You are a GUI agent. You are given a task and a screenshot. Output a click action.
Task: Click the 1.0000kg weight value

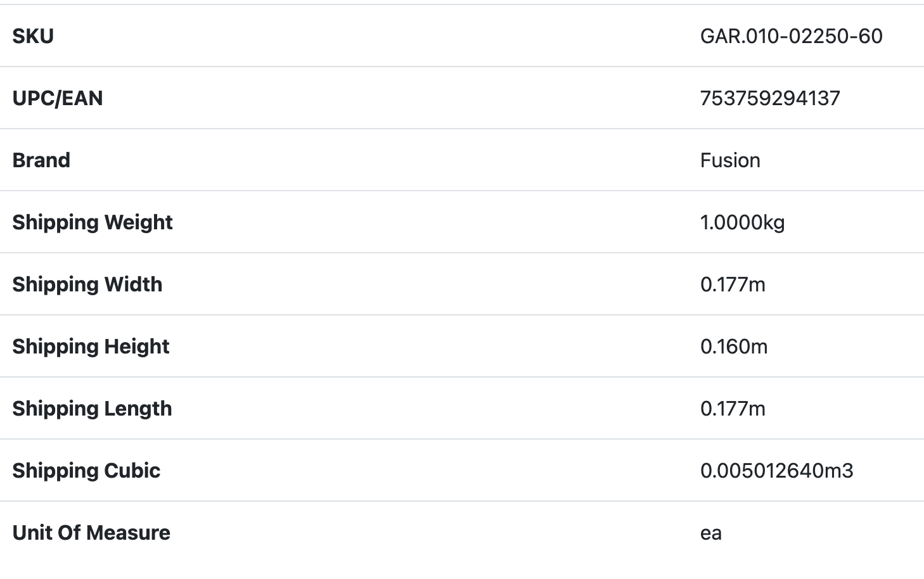tap(742, 222)
